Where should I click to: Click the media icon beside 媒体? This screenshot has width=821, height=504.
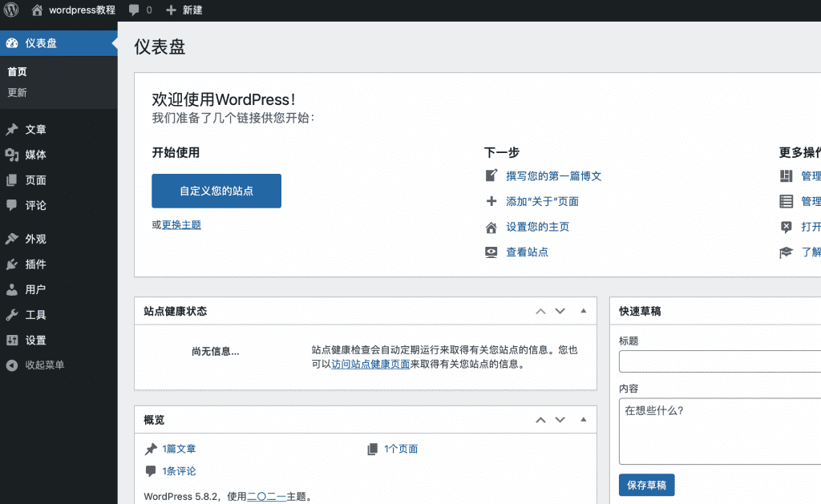point(12,155)
